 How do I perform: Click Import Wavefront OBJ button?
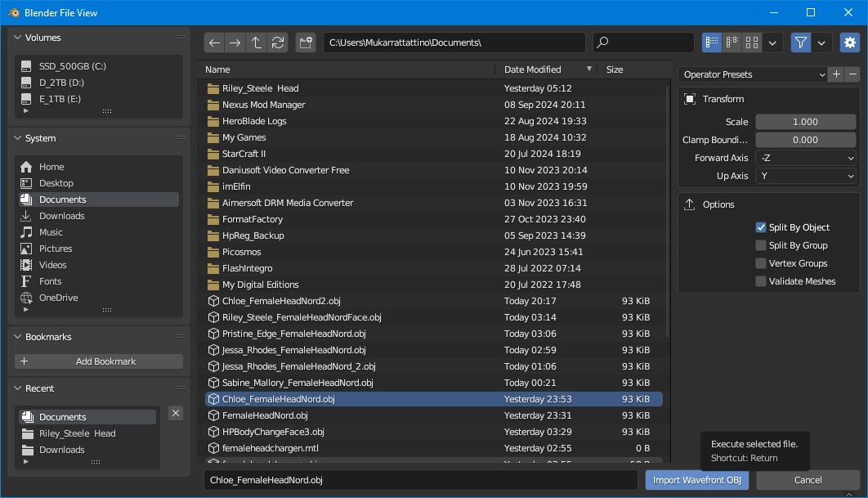pos(697,480)
